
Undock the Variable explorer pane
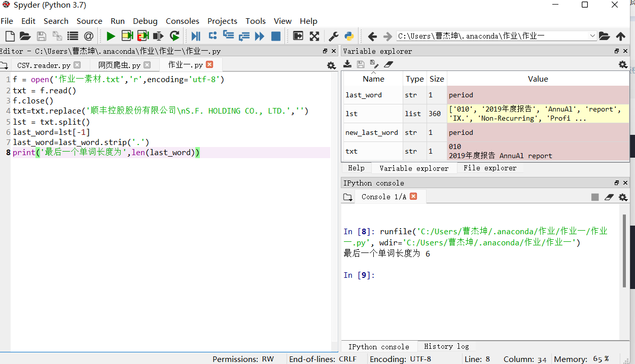pos(617,51)
